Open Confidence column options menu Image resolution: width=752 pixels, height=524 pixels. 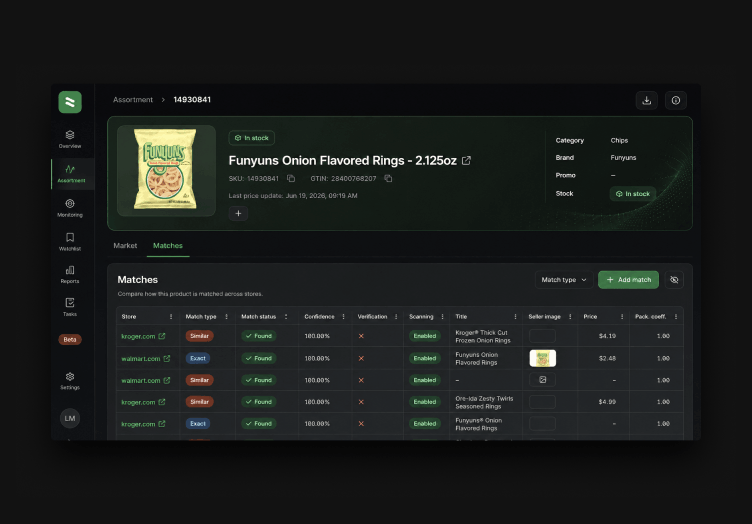click(x=343, y=316)
